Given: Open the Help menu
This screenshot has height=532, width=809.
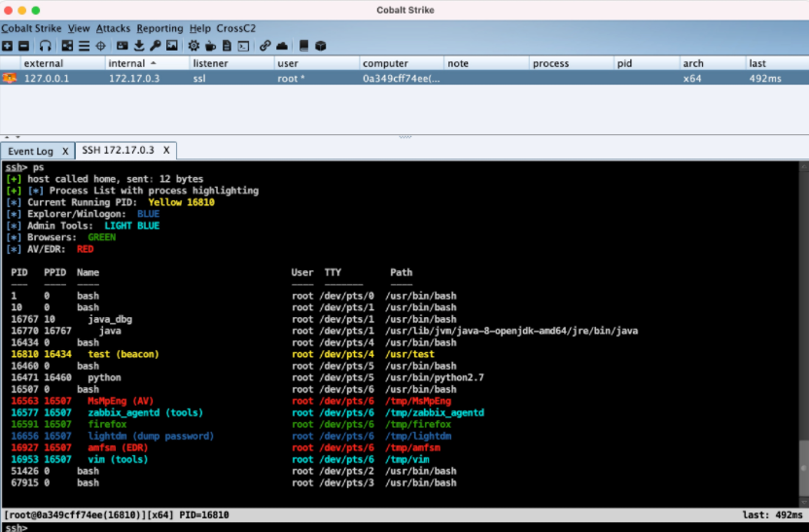Looking at the screenshot, I should coord(200,28).
